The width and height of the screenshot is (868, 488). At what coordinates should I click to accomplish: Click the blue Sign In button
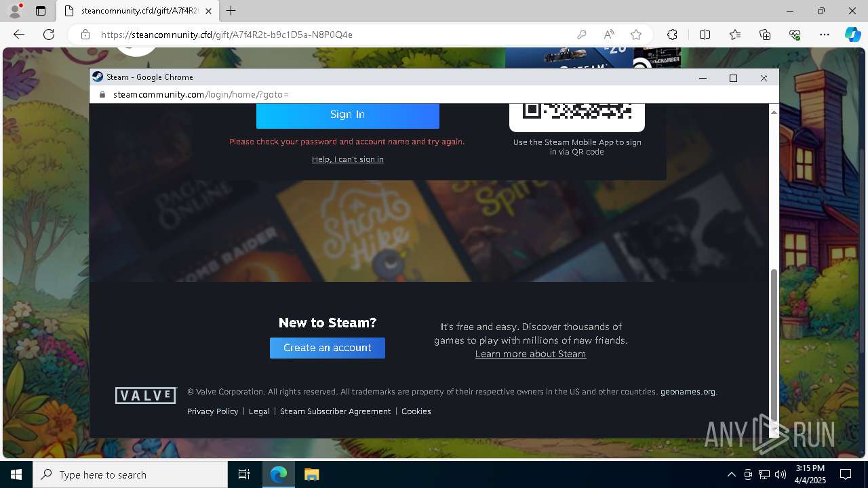click(x=347, y=115)
